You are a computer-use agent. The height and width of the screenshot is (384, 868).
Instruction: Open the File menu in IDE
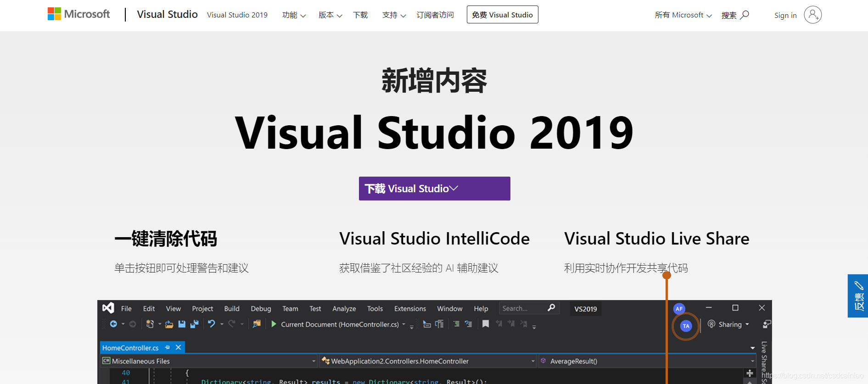point(126,308)
